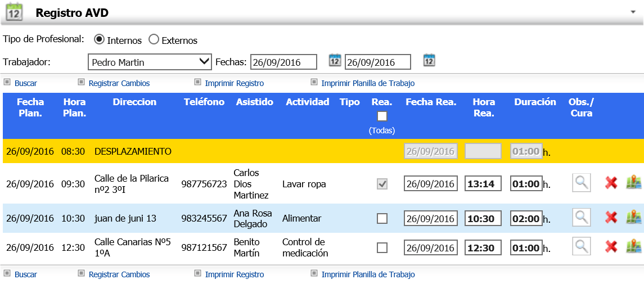Click phone number 987121567
This screenshot has width=644, height=284.
pos(204,247)
